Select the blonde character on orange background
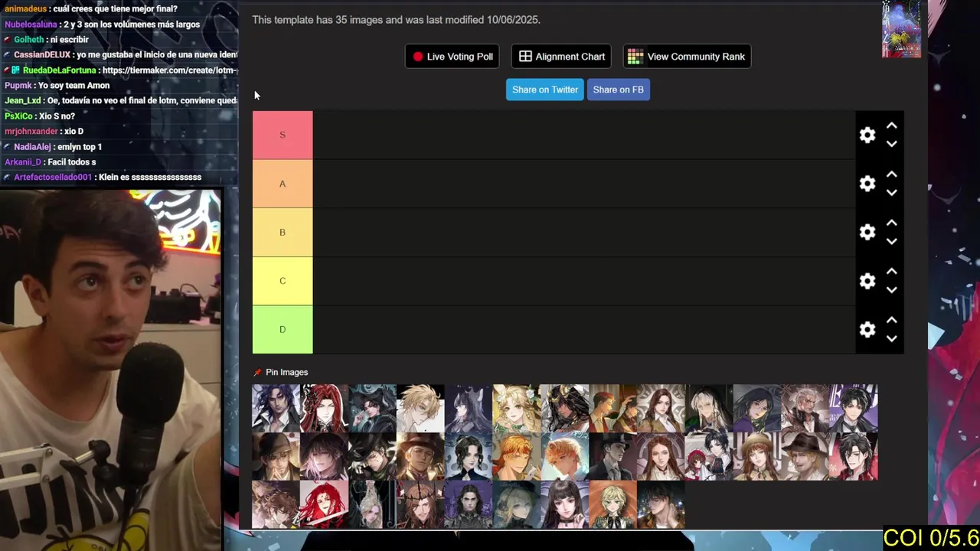Screen dimensions: 980x551 [x=613, y=504]
